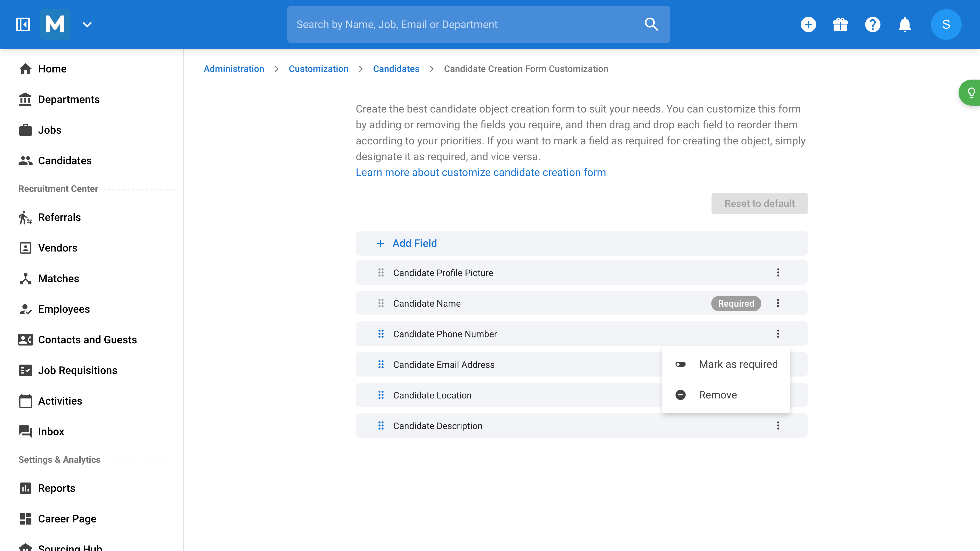Image resolution: width=980 pixels, height=551 pixels.
Task: Open the help question mark icon
Action: (873, 24)
